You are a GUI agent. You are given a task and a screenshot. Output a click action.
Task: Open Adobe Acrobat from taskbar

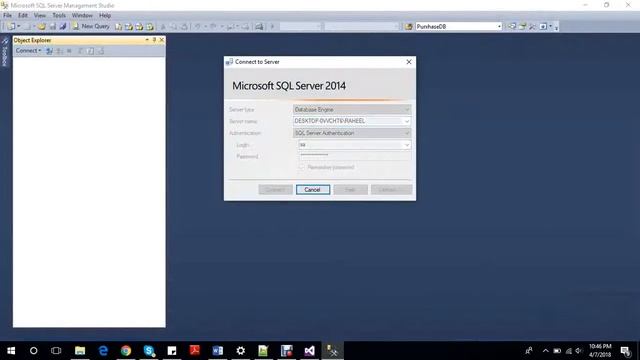coord(195,351)
